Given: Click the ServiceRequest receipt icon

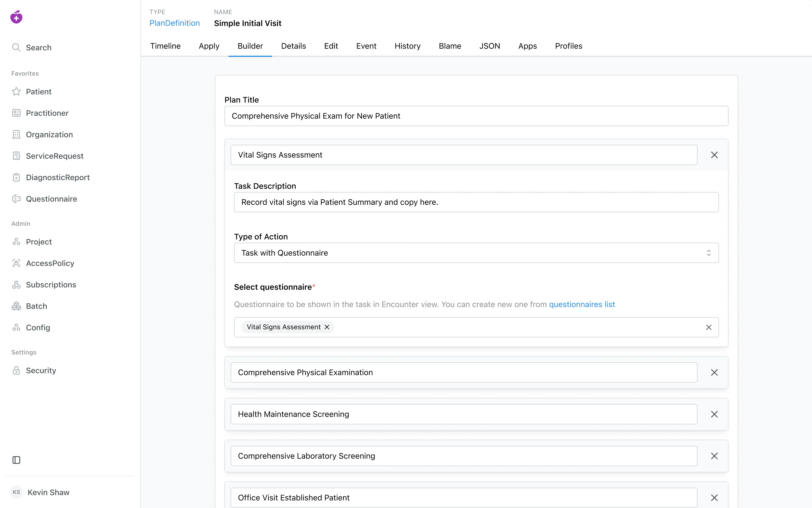Looking at the screenshot, I should (16, 156).
